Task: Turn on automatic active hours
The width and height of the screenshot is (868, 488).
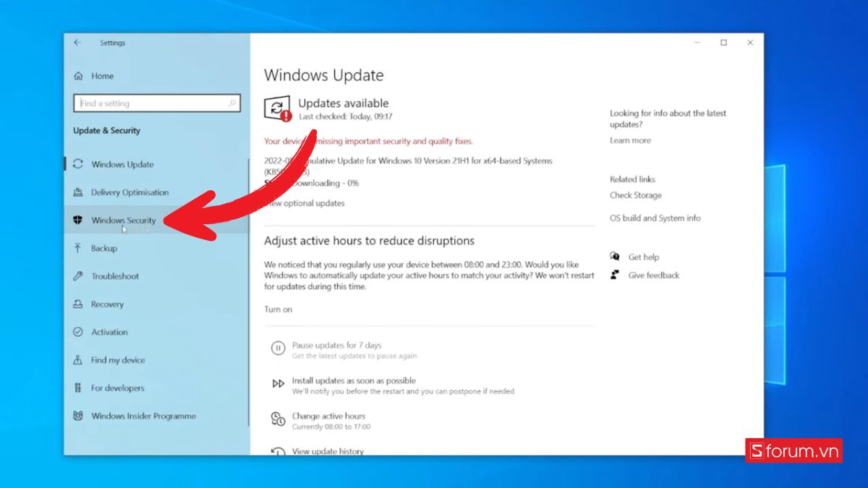Action: pos(278,309)
